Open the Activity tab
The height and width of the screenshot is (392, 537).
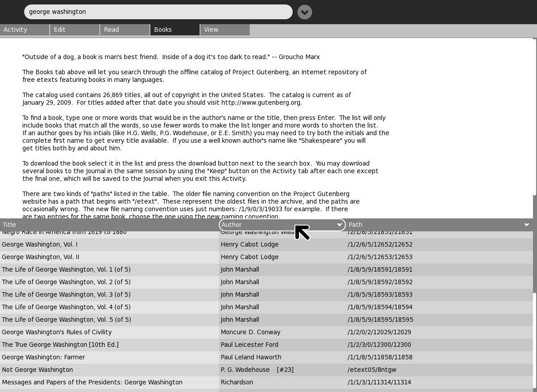[25, 30]
